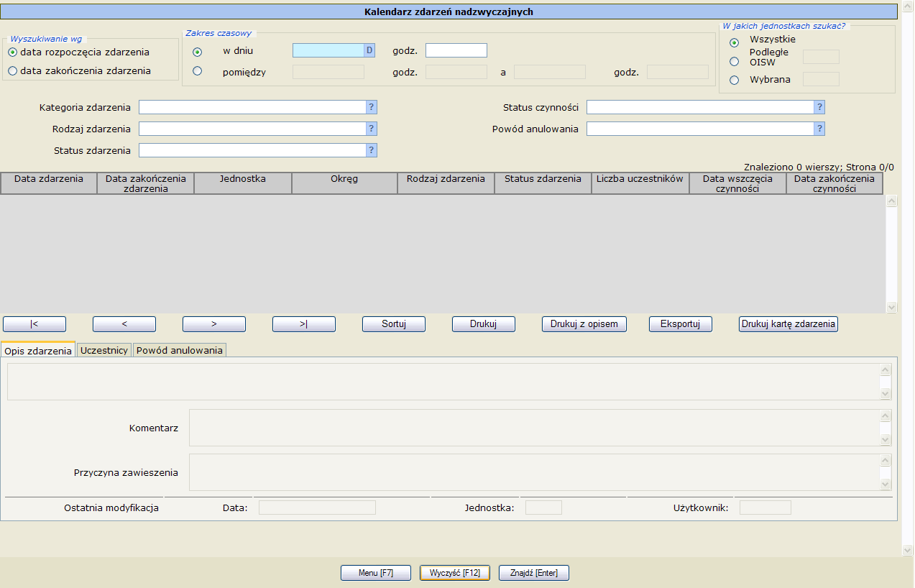The width and height of the screenshot is (915, 588).
Task: Click Jednostka column header
Action: [x=243, y=183]
